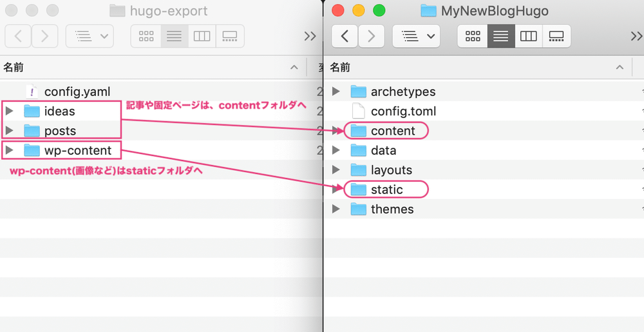Click back arrow in MyNewBlogHugo window
Viewport: 644px width, 332px height.
click(345, 36)
